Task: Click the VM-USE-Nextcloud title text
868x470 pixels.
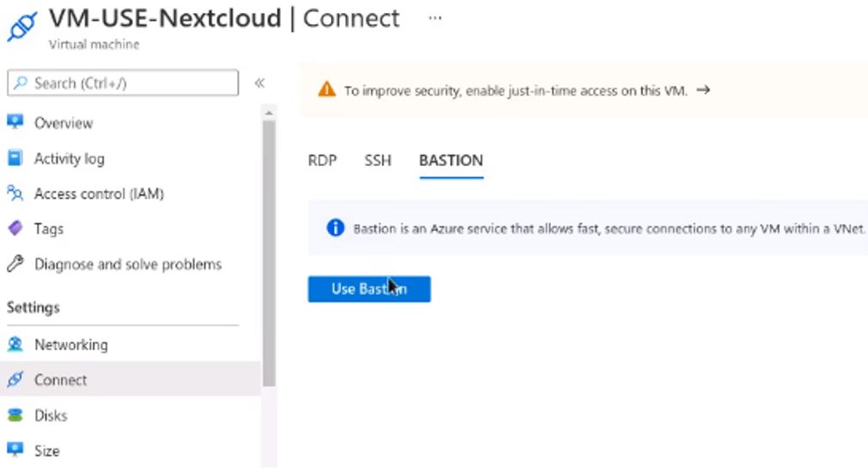Action: click(166, 18)
